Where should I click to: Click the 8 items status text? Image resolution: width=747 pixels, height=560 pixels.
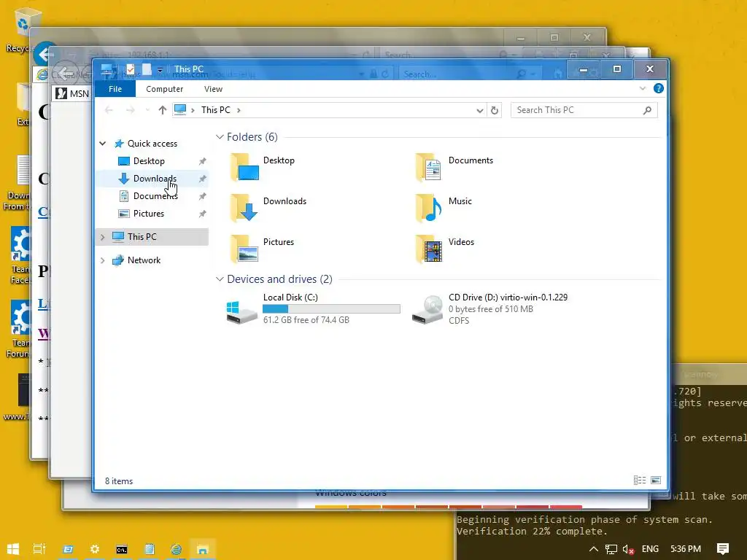(119, 481)
